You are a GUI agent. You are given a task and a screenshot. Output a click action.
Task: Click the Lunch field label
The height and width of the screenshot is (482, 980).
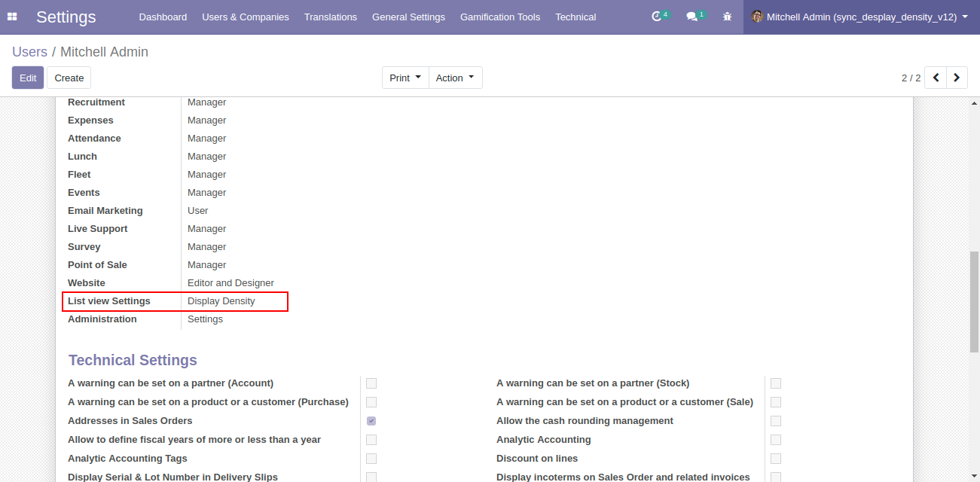click(82, 157)
